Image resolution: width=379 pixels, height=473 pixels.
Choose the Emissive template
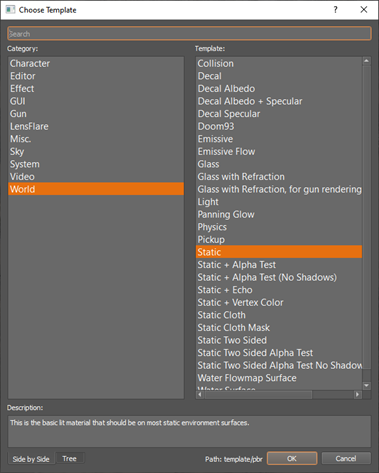[279, 139]
